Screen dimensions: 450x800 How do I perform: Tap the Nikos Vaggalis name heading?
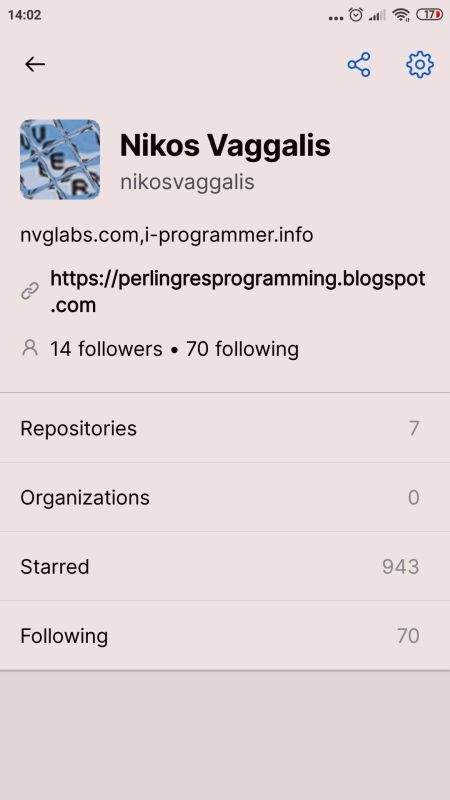[225, 145]
